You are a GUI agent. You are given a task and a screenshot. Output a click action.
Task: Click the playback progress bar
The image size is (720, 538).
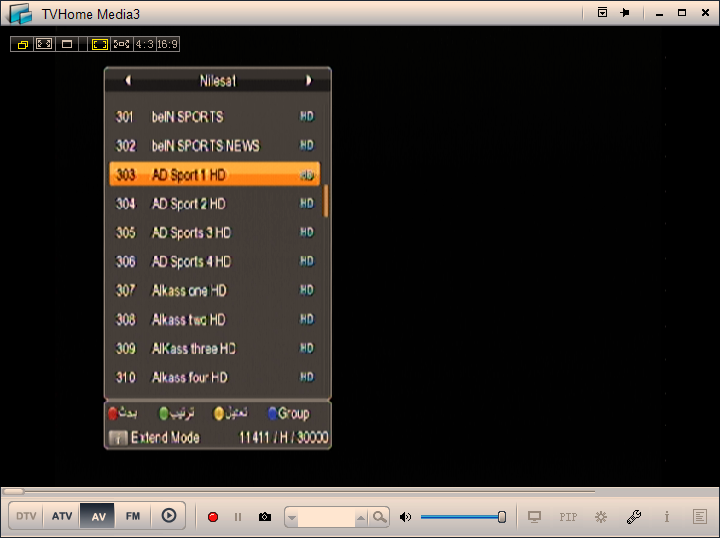[298, 492]
